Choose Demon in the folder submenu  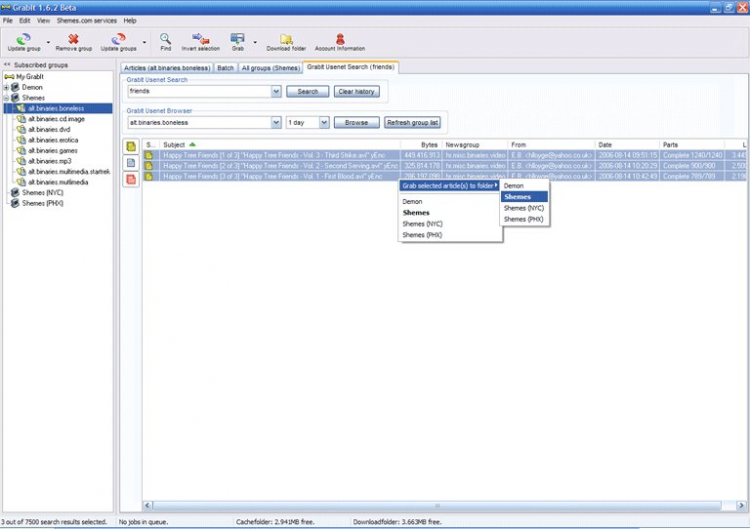524,186
